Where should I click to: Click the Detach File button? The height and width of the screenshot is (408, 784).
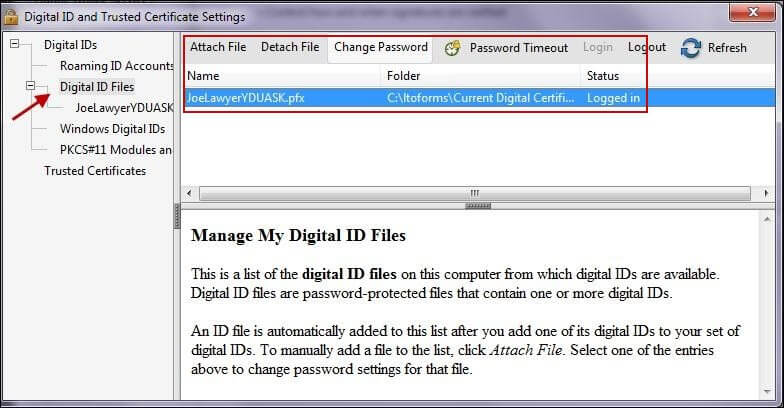pos(290,47)
